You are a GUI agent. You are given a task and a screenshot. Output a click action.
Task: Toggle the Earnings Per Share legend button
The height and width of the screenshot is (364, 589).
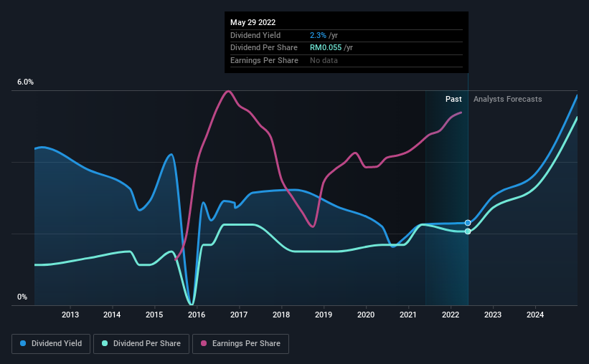[x=240, y=344]
